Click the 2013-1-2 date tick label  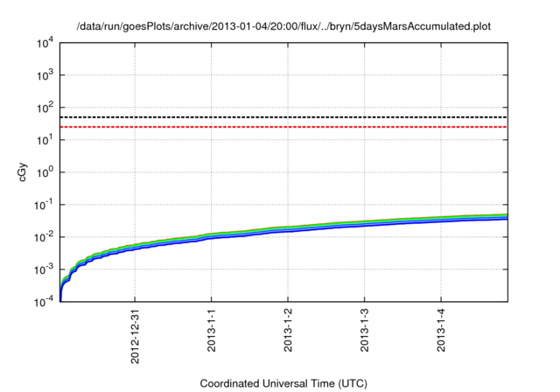[288, 330]
